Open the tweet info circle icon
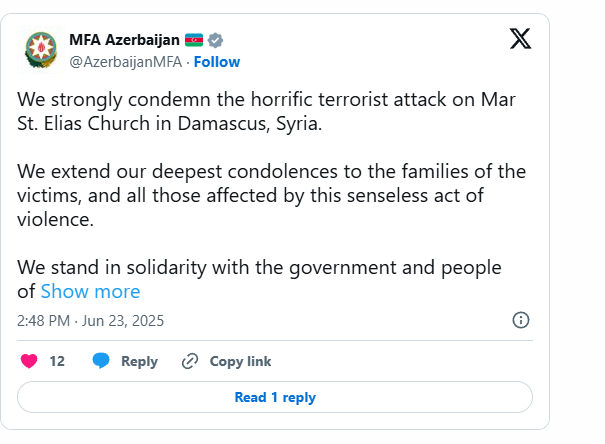Image resolution: width=605 pixels, height=444 pixels. (521, 320)
